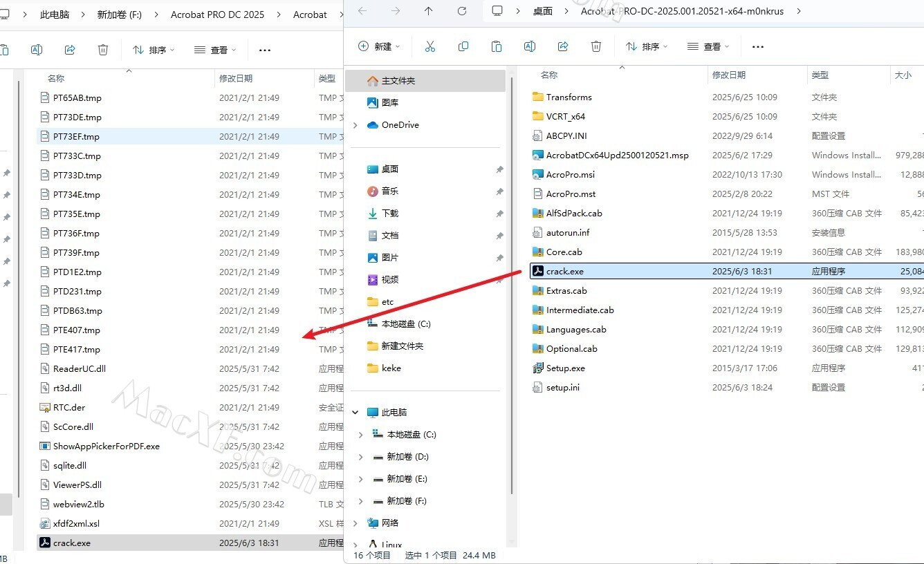Open more options ellipsis in left window
The width and height of the screenshot is (924, 564).
click(x=265, y=50)
